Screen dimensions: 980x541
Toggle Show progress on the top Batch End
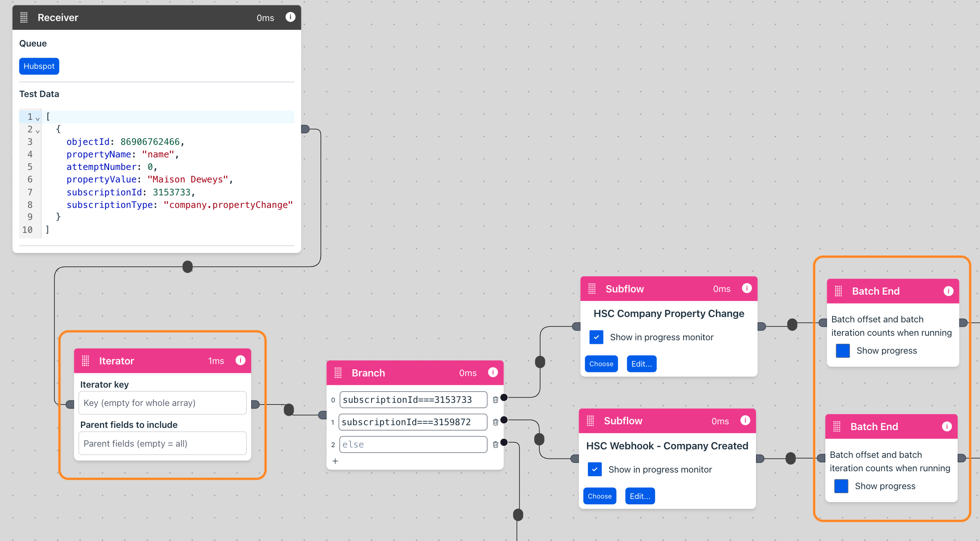[x=842, y=351]
